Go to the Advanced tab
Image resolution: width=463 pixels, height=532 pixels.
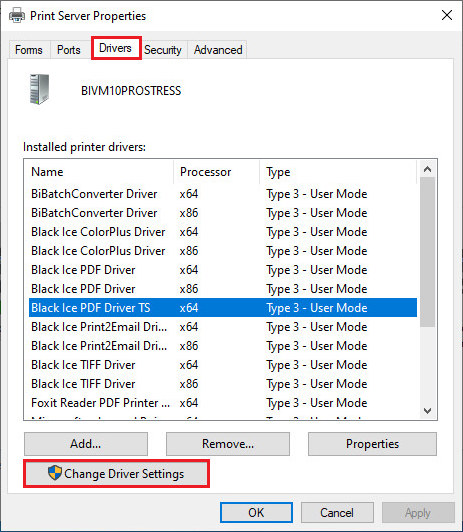pyautogui.click(x=218, y=50)
